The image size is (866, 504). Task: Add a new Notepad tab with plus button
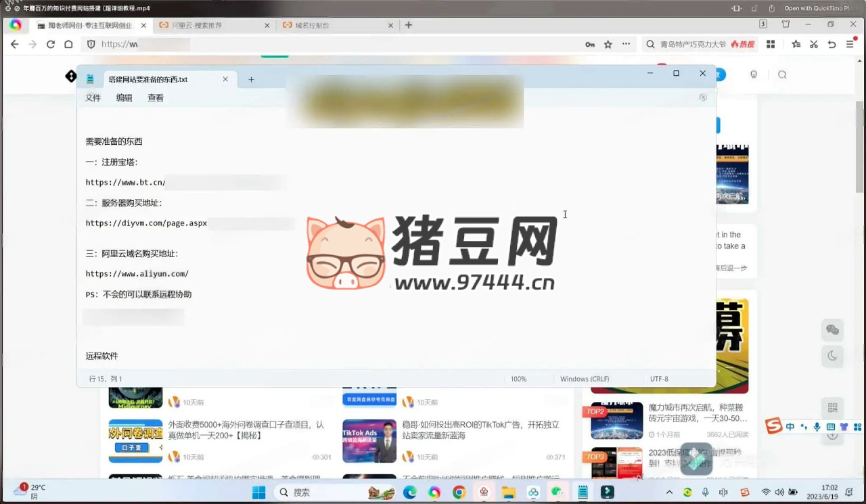pos(251,79)
